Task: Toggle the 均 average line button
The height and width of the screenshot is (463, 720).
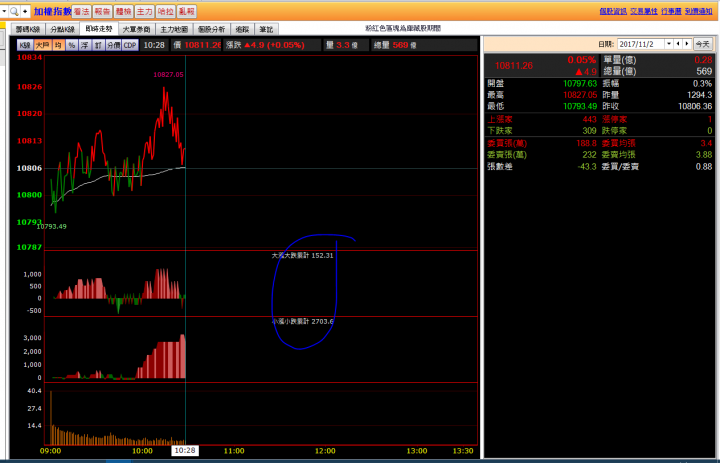Action: tap(58, 45)
